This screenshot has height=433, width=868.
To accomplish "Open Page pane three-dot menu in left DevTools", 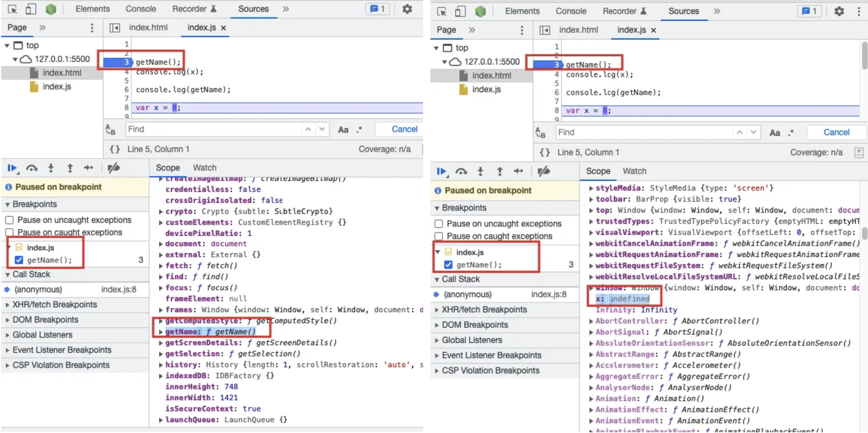I will pos(92,28).
